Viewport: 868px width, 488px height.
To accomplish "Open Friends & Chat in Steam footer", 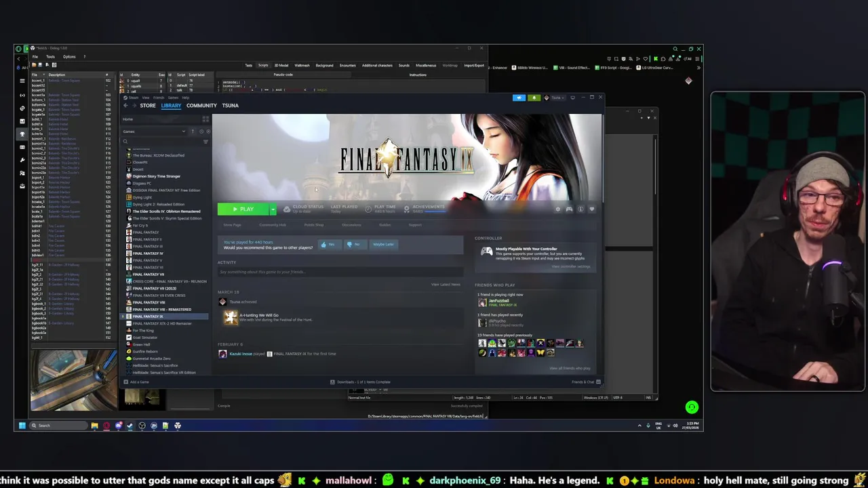I will pyautogui.click(x=586, y=382).
